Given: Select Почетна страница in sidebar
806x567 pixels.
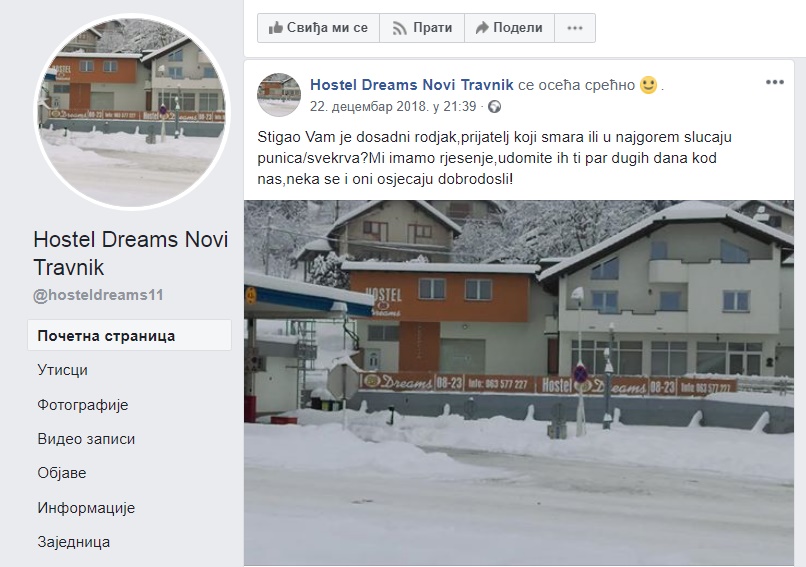Looking at the screenshot, I should pyautogui.click(x=129, y=336).
